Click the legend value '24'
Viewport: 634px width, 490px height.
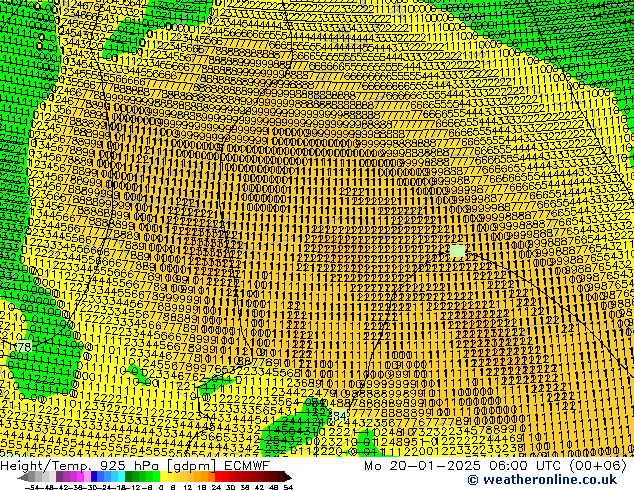tap(216, 487)
